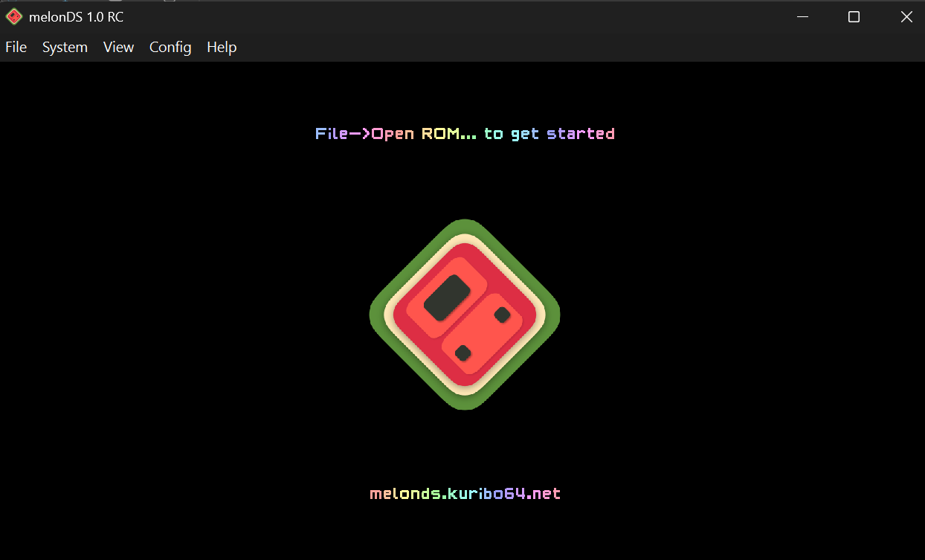Click the yellow "ROM..." text on the splash screen
Viewport: 925px width, 560px height.
[449, 134]
